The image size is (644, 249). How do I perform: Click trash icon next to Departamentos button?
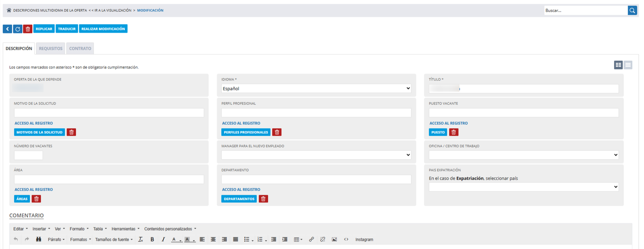tap(263, 199)
